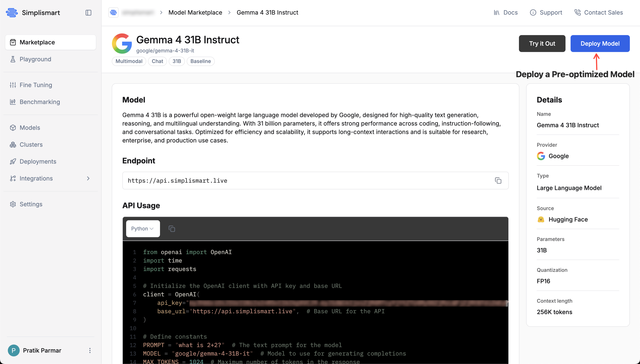Screen dimensions: 640x364
Task: Click the Contact Sales phone icon
Action: point(577,12)
